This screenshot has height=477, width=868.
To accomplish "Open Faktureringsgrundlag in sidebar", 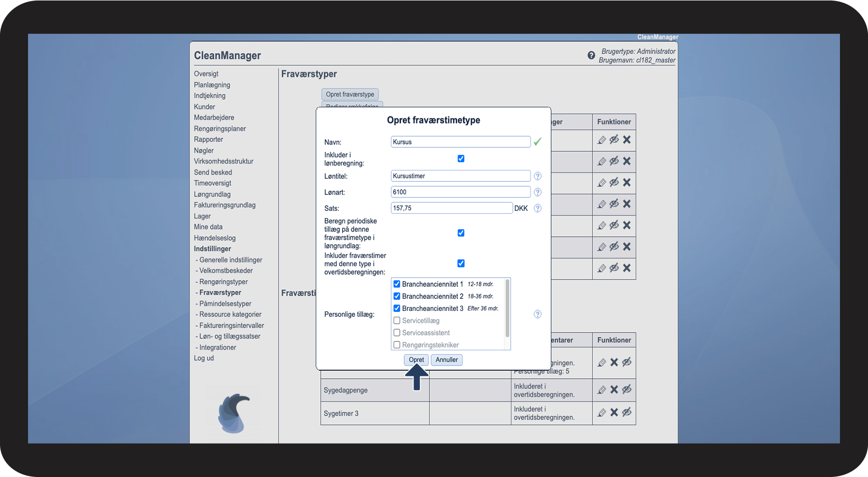I will click(224, 205).
